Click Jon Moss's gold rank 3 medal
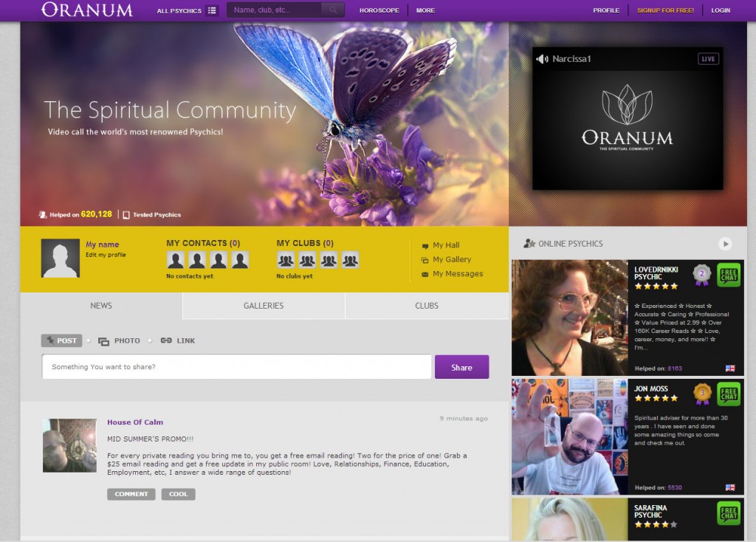The width and height of the screenshot is (756, 542). point(702,394)
